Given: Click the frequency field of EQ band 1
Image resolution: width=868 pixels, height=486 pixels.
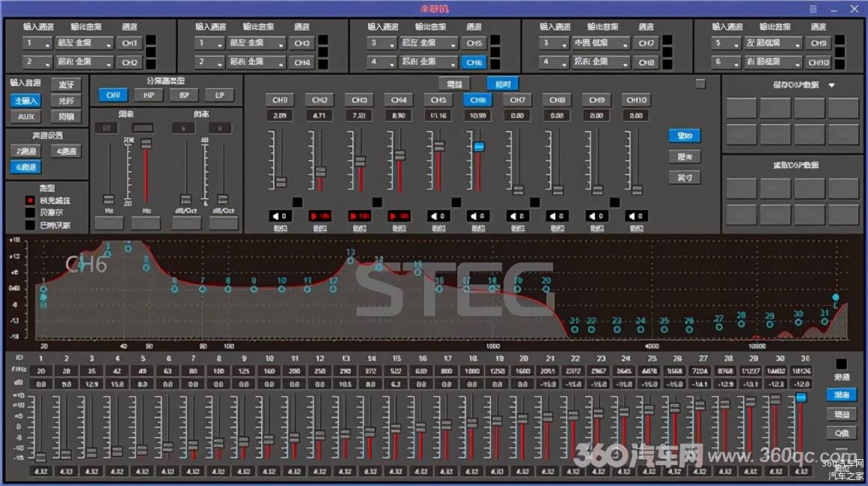Looking at the screenshot, I should (x=41, y=372).
